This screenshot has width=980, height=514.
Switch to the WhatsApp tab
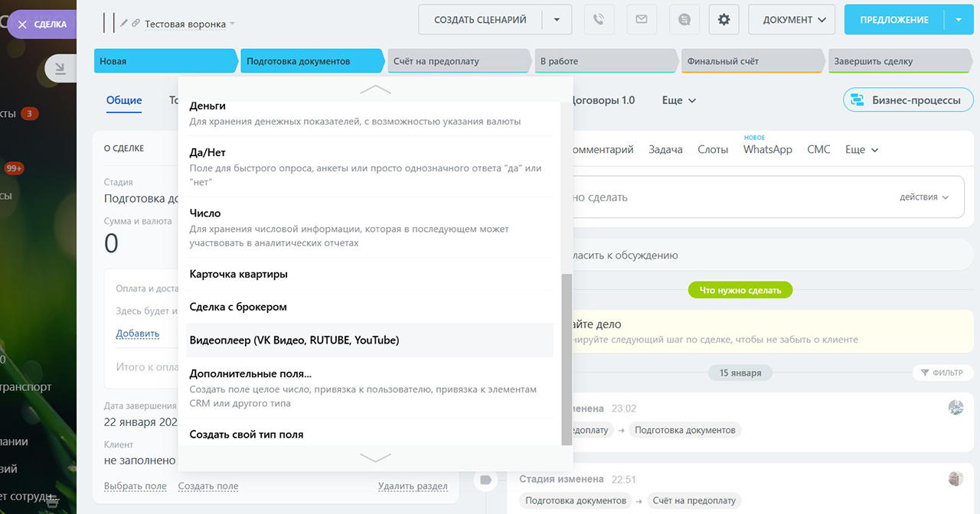767,150
